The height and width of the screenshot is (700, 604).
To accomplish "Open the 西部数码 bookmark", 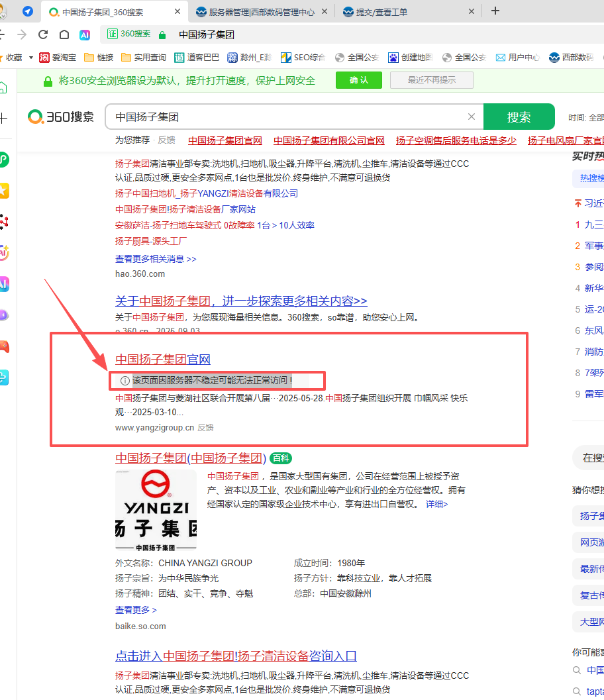I will point(571,58).
